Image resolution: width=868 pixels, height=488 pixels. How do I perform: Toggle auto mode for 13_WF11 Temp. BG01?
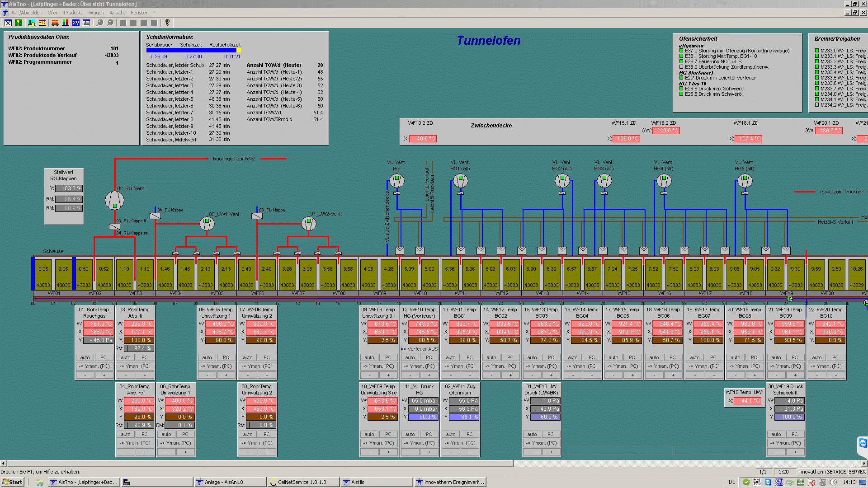coord(450,357)
